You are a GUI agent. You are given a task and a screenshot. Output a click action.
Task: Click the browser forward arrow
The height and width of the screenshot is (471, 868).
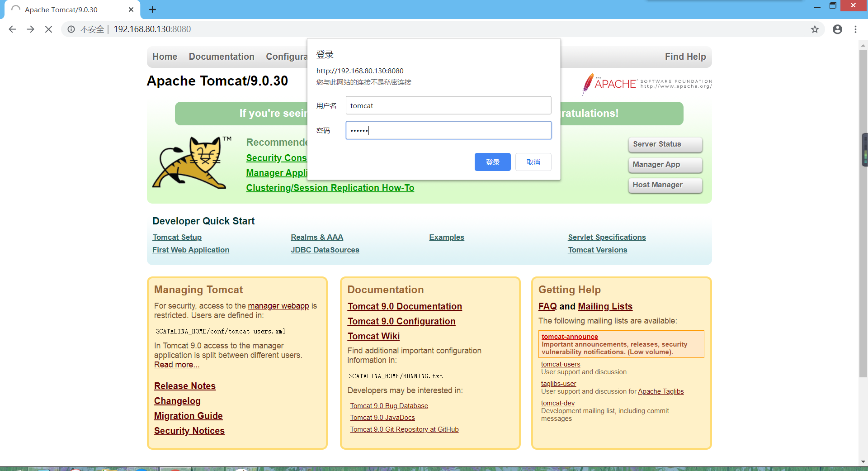click(x=30, y=29)
